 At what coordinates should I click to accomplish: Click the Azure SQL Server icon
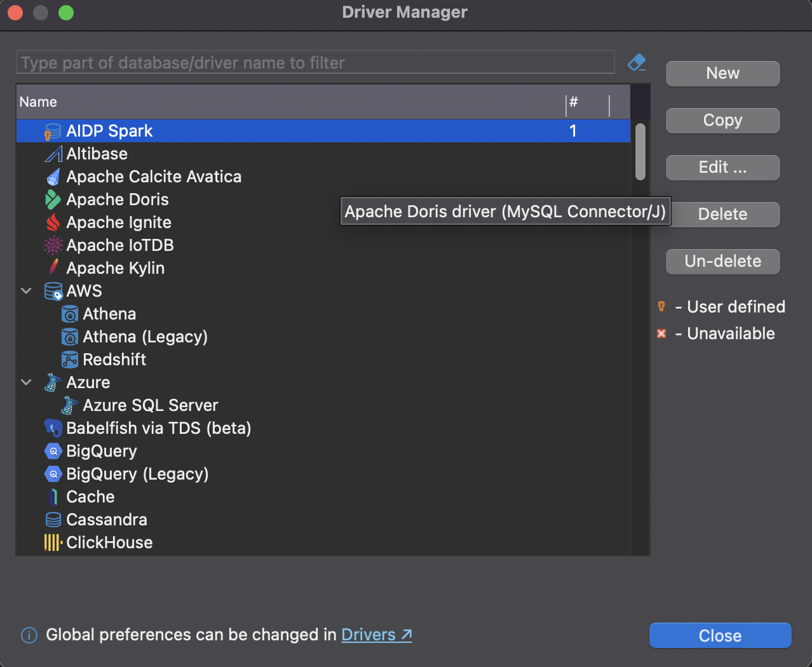(x=69, y=406)
